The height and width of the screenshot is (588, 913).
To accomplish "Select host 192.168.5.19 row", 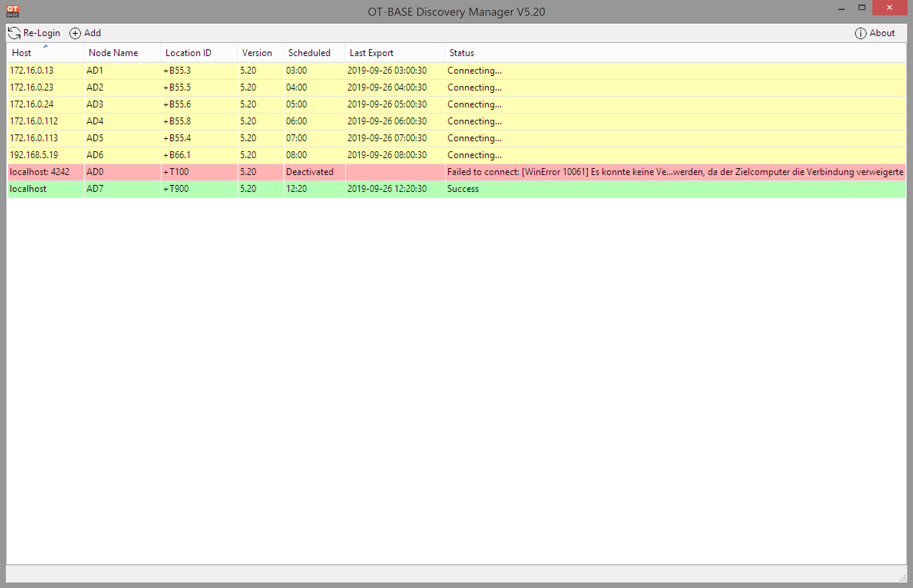I will (456, 155).
